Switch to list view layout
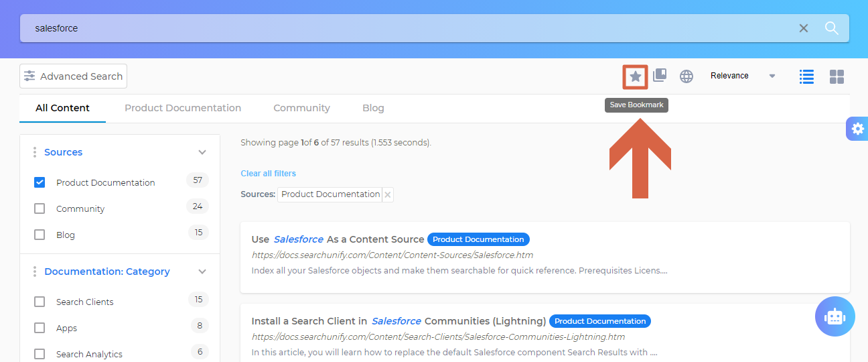This screenshot has height=362, width=868. (806, 76)
